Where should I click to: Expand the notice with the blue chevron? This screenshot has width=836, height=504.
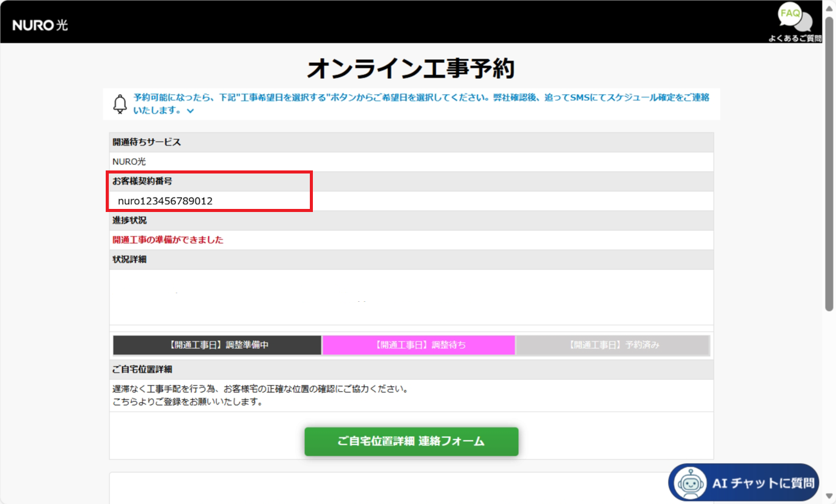pyautogui.click(x=191, y=111)
